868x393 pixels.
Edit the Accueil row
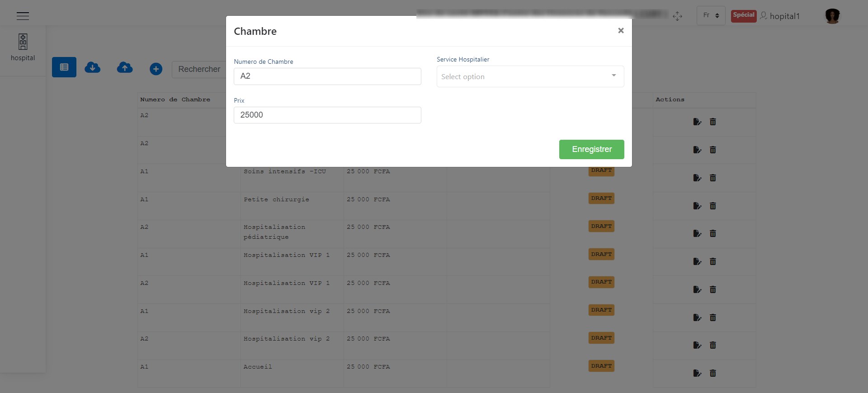697,373
